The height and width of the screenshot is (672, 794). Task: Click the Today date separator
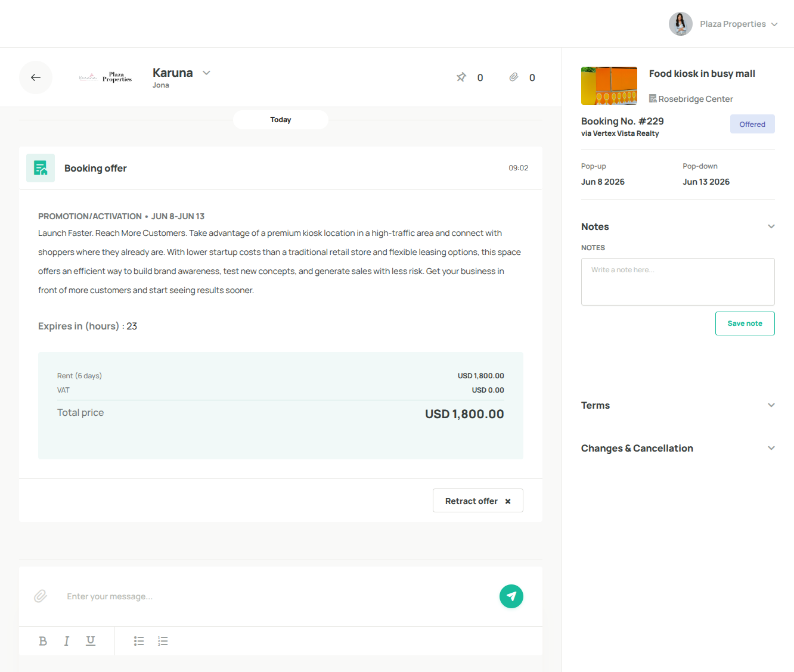pos(281,120)
